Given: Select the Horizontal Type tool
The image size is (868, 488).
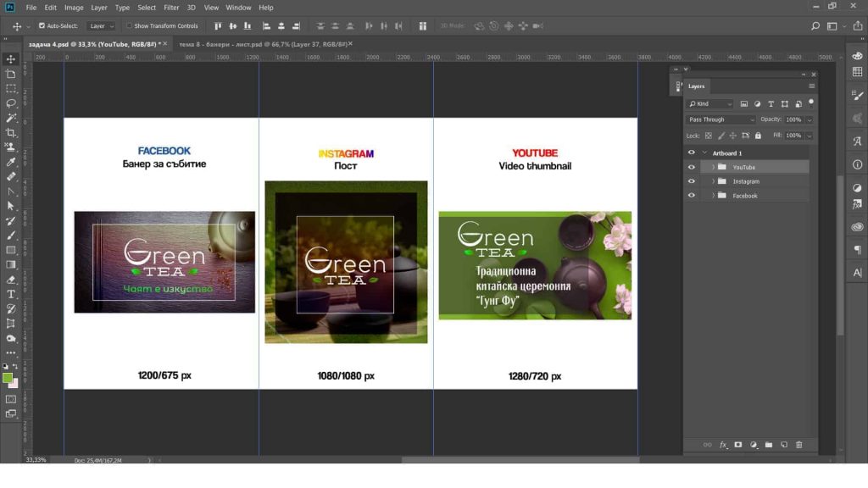Looking at the screenshot, I should [11, 294].
